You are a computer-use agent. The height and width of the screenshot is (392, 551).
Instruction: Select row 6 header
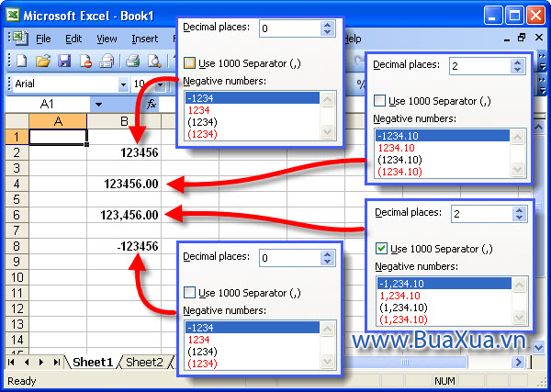[x=17, y=215]
